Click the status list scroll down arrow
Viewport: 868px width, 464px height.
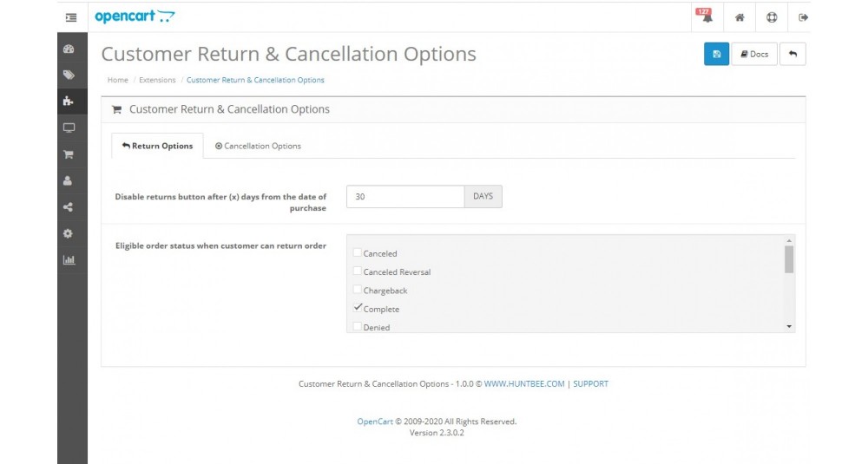click(x=789, y=327)
